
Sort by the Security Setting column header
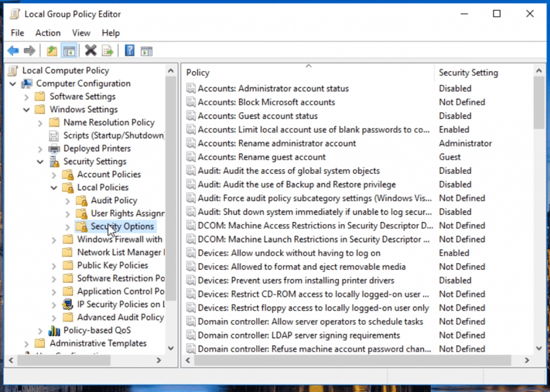pyautogui.click(x=468, y=72)
